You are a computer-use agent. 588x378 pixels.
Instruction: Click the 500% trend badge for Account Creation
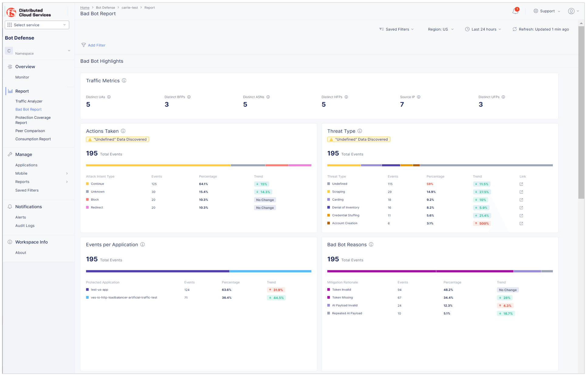482,224
